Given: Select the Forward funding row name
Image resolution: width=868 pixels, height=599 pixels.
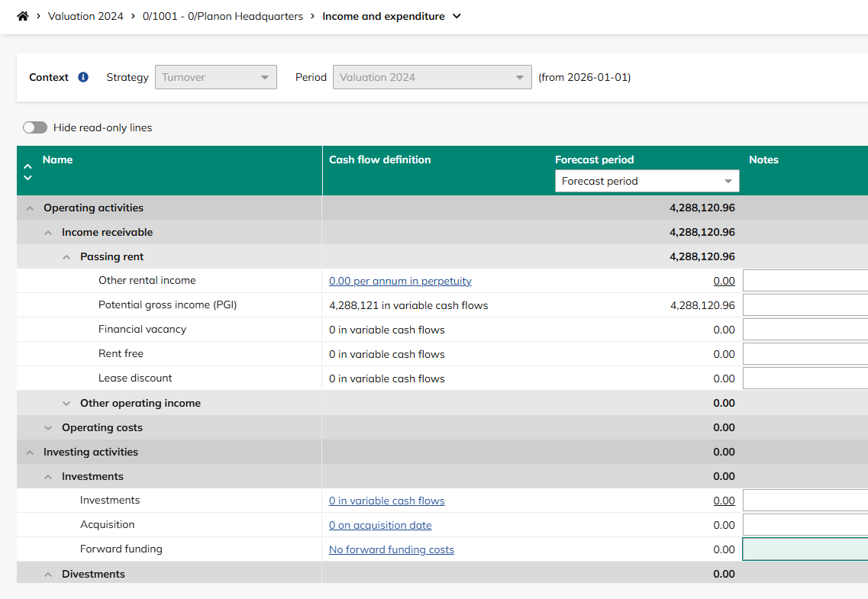Looking at the screenshot, I should coord(121,549).
